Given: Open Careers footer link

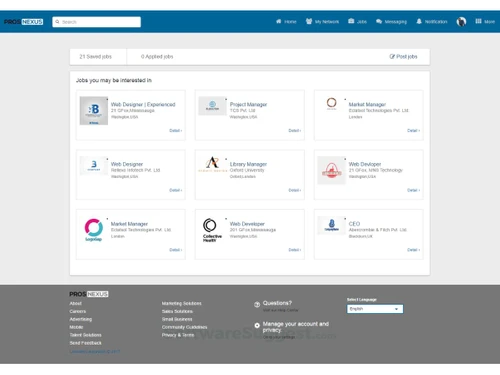Looking at the screenshot, I should (x=78, y=311).
